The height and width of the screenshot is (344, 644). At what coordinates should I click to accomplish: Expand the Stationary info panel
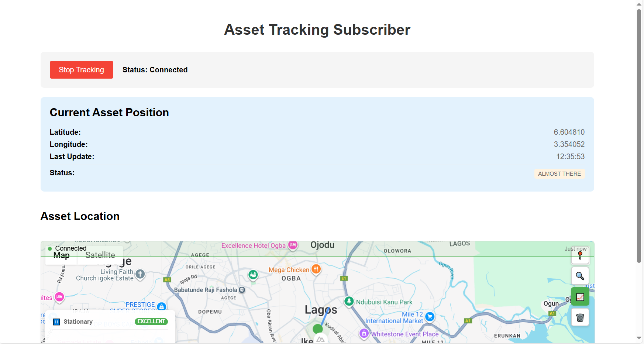point(78,321)
